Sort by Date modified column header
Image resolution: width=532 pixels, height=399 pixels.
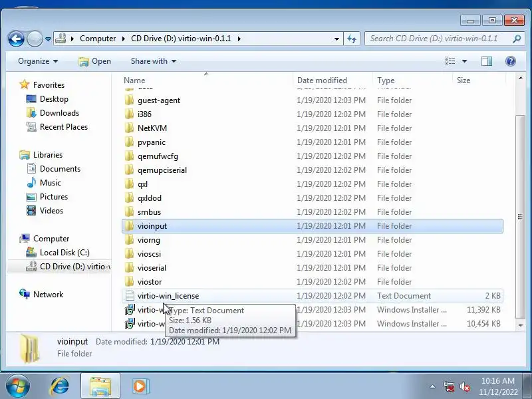[x=332, y=80]
